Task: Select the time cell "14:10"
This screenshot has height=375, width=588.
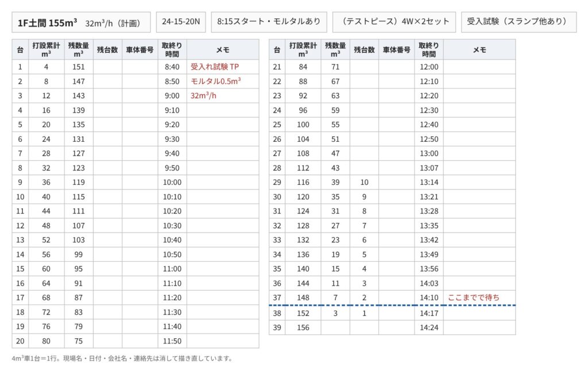Action: [429, 297]
